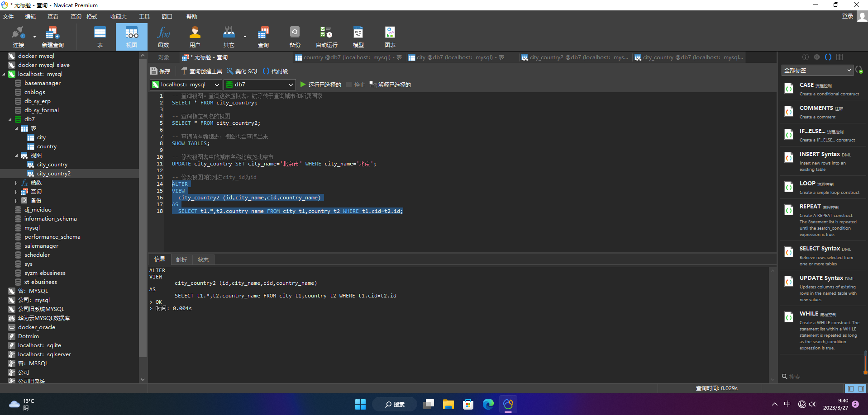Toggle the left pane button in status bar
The height and width of the screenshot is (415, 868).
850,388
